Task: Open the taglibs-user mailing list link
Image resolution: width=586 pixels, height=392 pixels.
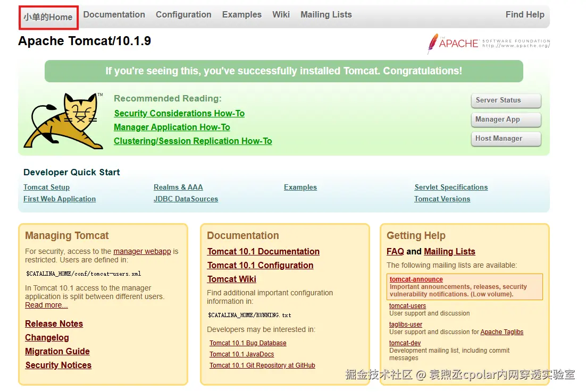Action: 406,325
